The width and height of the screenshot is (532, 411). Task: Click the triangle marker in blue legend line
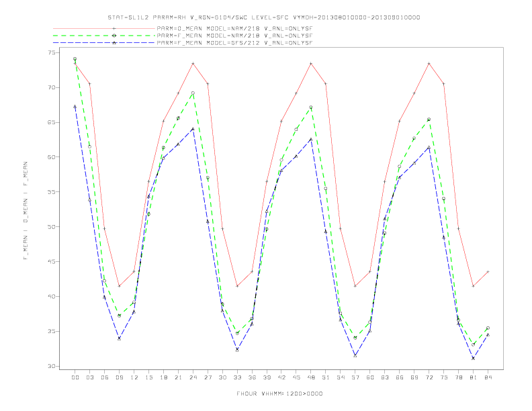point(114,43)
